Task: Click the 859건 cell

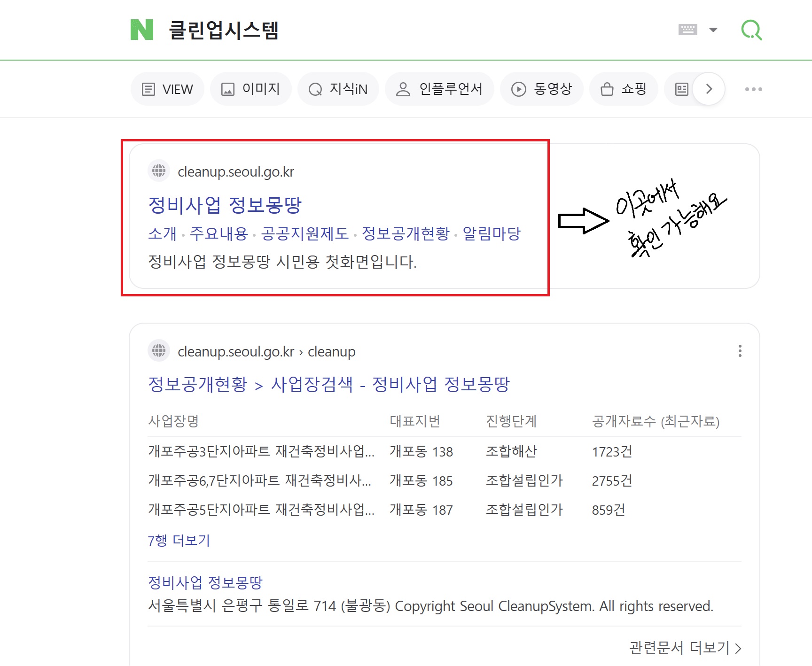Action: click(x=609, y=510)
